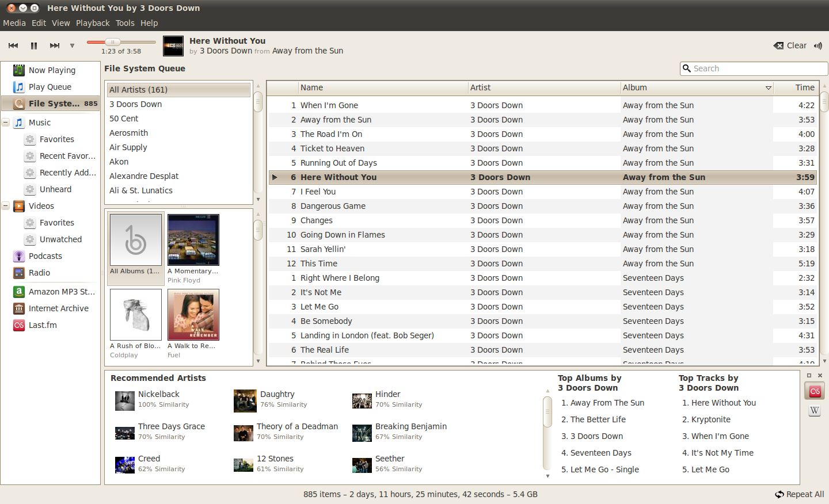The height and width of the screenshot is (504, 829).
Task: Select the All Albums cover tile
Action: (x=136, y=247)
